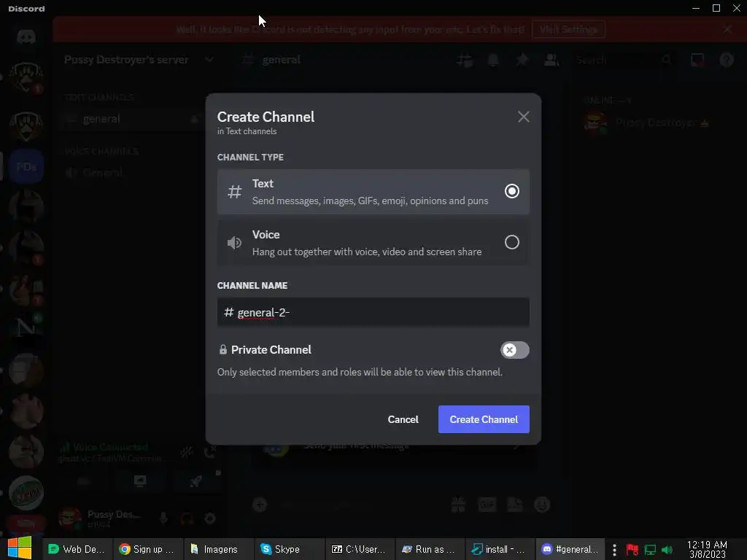This screenshot has width=747, height=560.
Task: Switch to Imagens folder in taskbar
Action: [219, 549]
